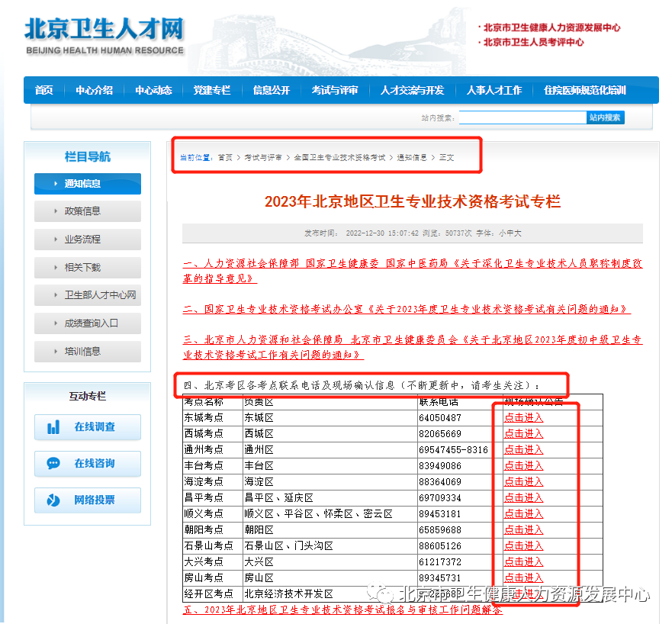Open 点击进入 link for 海淀考点

(x=523, y=481)
